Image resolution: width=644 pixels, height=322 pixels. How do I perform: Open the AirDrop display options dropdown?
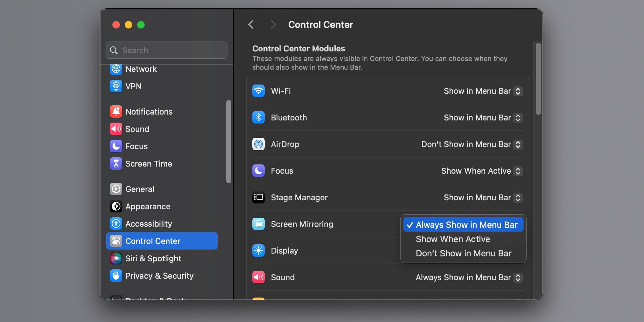(x=517, y=144)
